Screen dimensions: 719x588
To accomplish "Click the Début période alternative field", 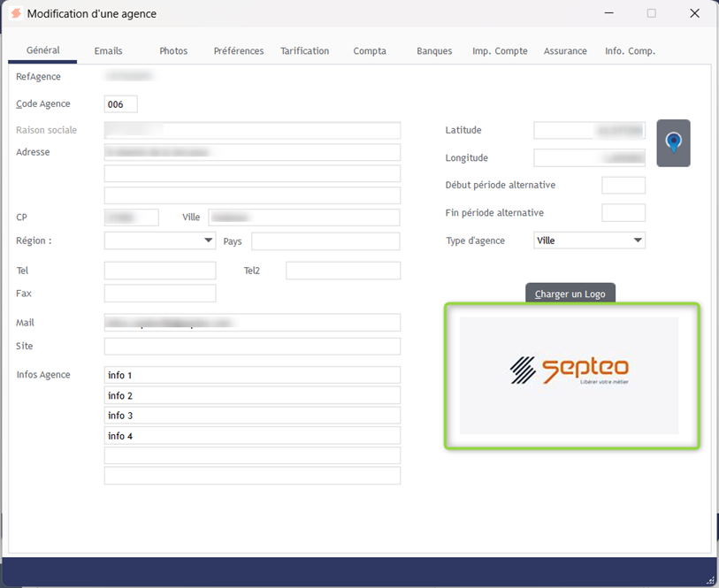I will pyautogui.click(x=623, y=185).
